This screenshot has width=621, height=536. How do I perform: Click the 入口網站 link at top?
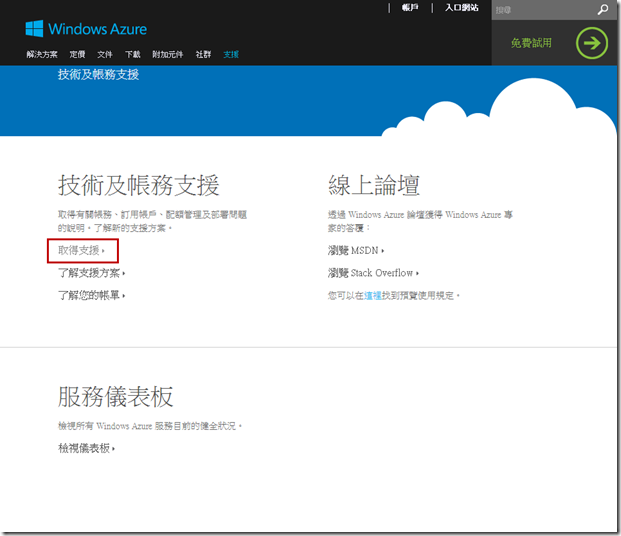(x=461, y=8)
